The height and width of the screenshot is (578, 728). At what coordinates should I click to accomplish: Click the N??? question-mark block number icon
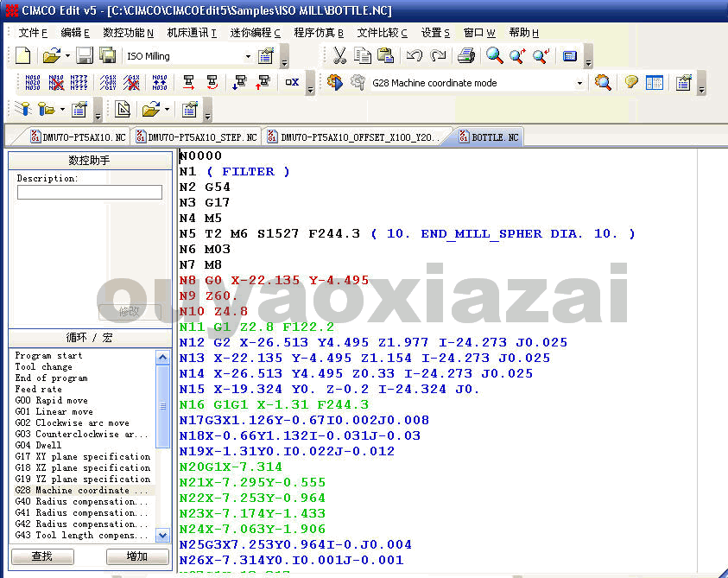(79, 83)
